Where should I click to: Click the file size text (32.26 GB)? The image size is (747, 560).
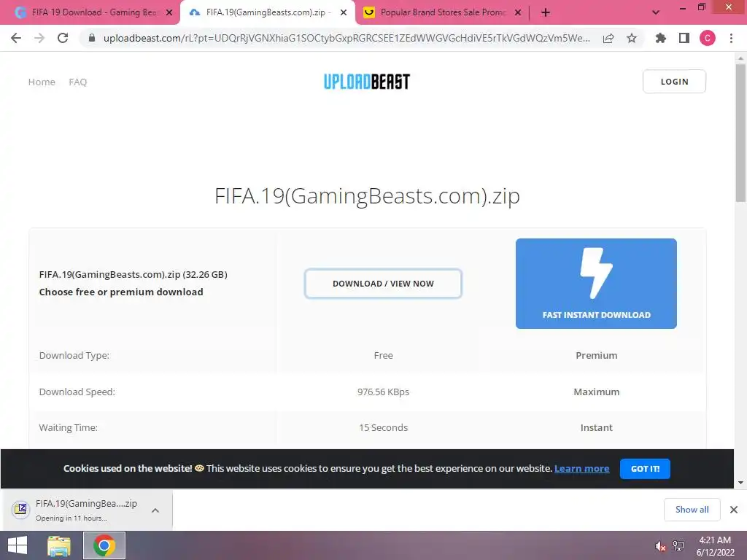[205, 275]
